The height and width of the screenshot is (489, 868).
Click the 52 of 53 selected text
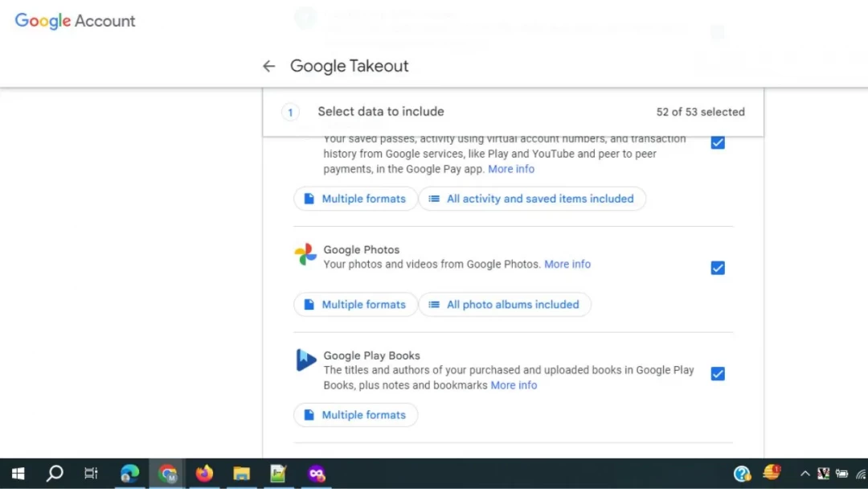[700, 112]
